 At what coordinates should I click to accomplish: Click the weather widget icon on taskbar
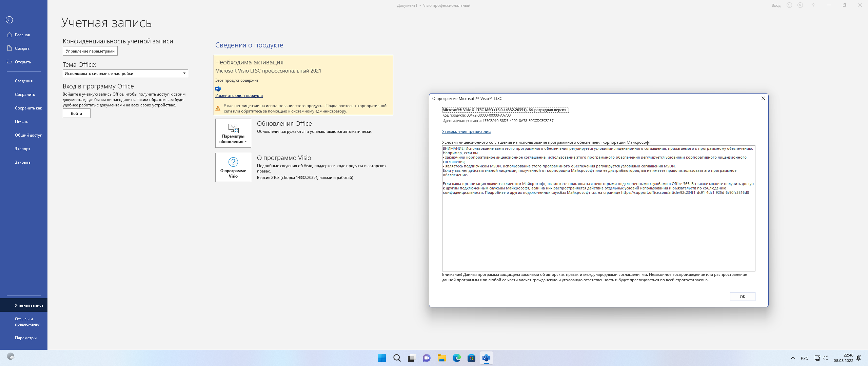pyautogui.click(x=11, y=357)
